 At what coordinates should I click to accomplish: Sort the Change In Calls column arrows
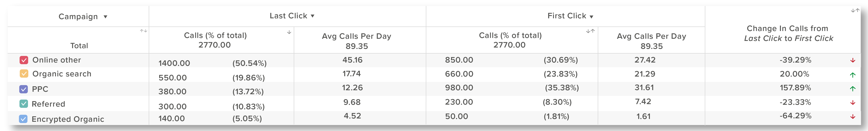click(x=855, y=10)
